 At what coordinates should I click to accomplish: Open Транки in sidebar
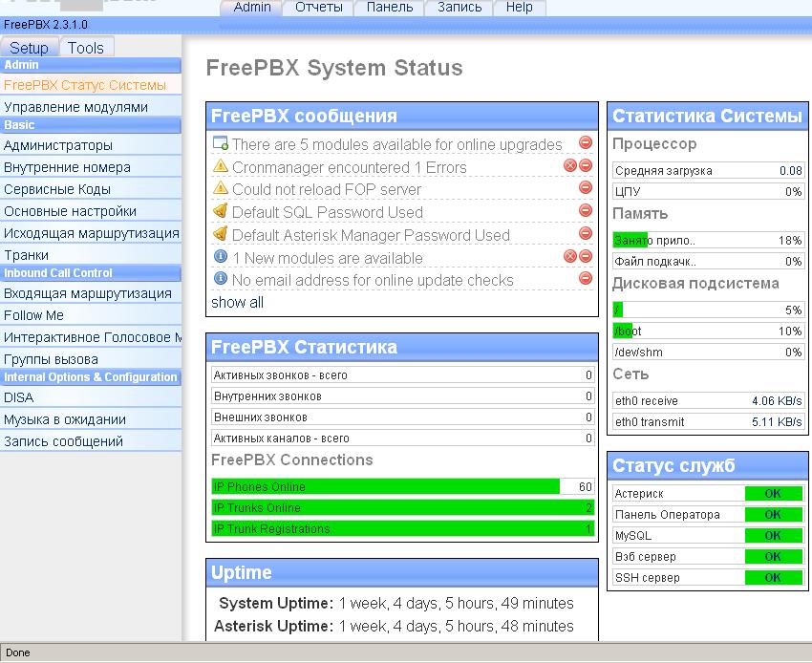91,255
